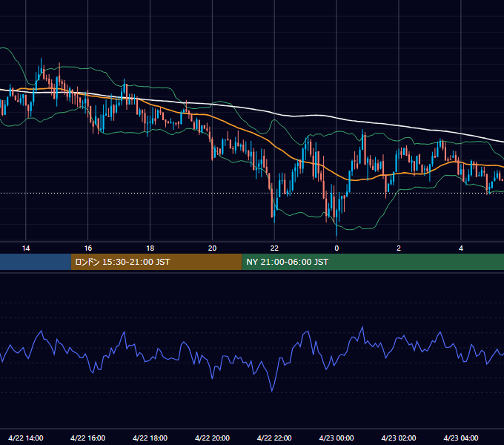This screenshot has width=504, height=445.
Task: Click the '4/23 02:00' time label
Action: (x=399, y=438)
